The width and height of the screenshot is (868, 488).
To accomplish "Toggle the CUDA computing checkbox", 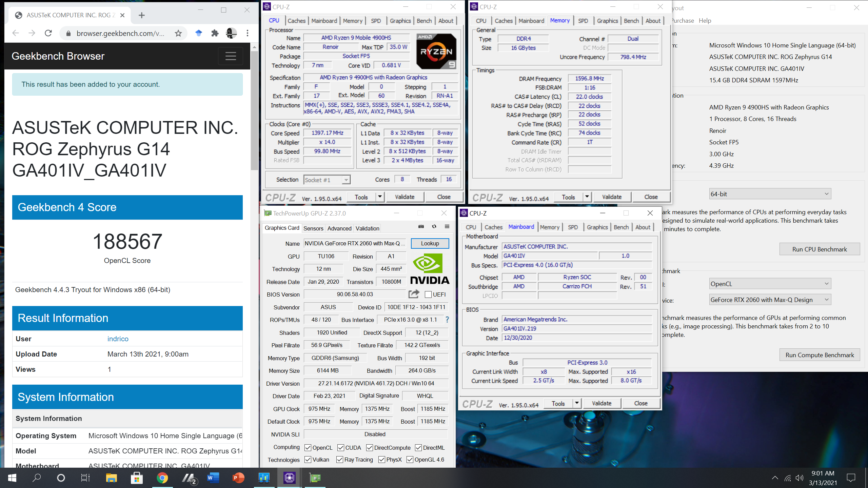I will pyautogui.click(x=341, y=448).
